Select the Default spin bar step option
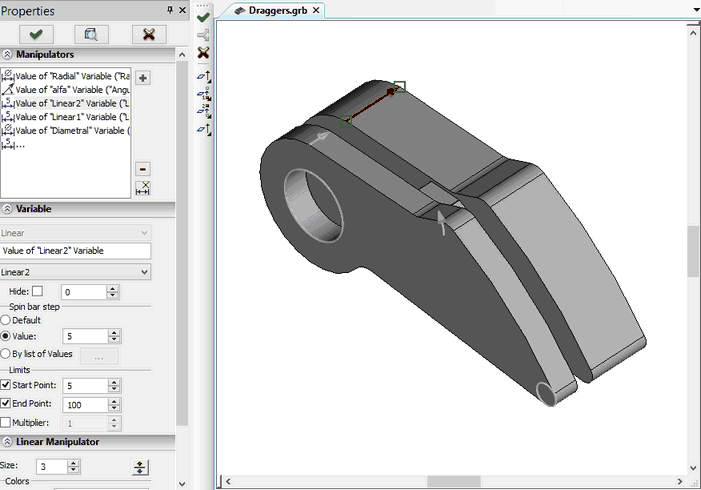Screen dimensions: 701x490 [x=6, y=320]
